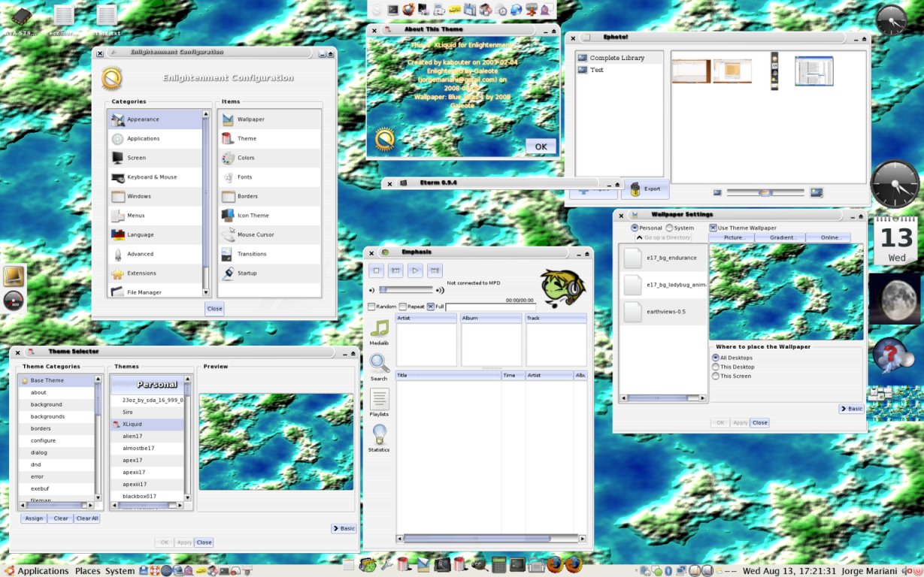Image resolution: width=924 pixels, height=577 pixels.
Task: Click the Export icon in Ephoto
Action: click(645, 189)
